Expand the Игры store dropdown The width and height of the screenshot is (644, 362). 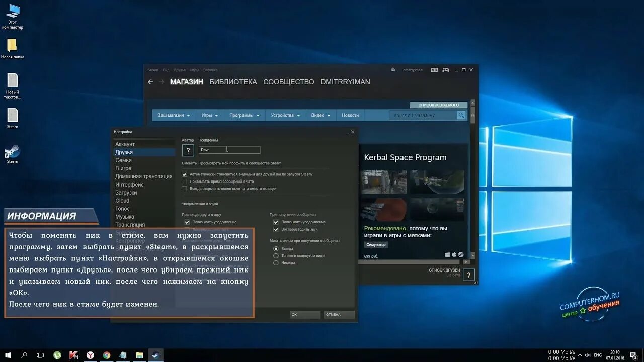[210, 115]
